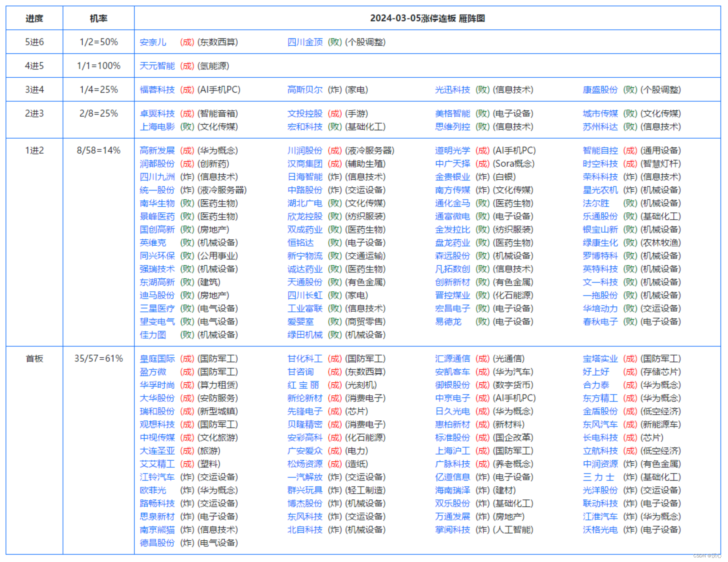
Task: Click the 中京电子 stock link
Action: pos(452,398)
